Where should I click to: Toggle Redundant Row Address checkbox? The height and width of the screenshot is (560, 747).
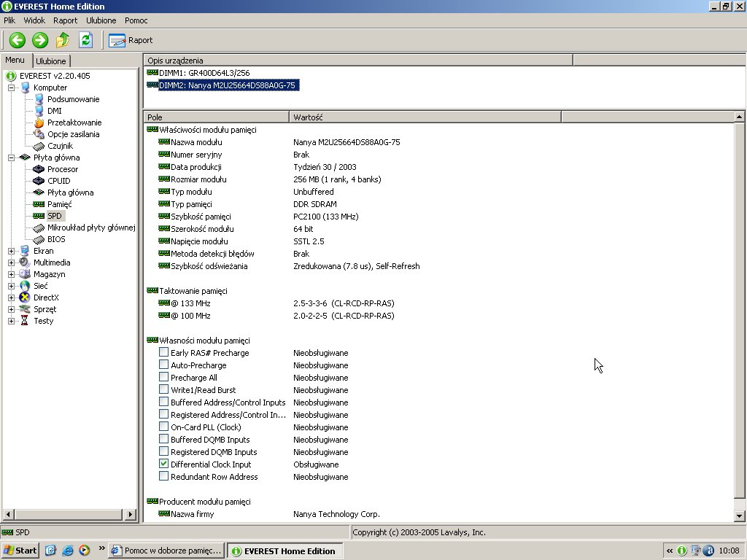tap(163, 476)
